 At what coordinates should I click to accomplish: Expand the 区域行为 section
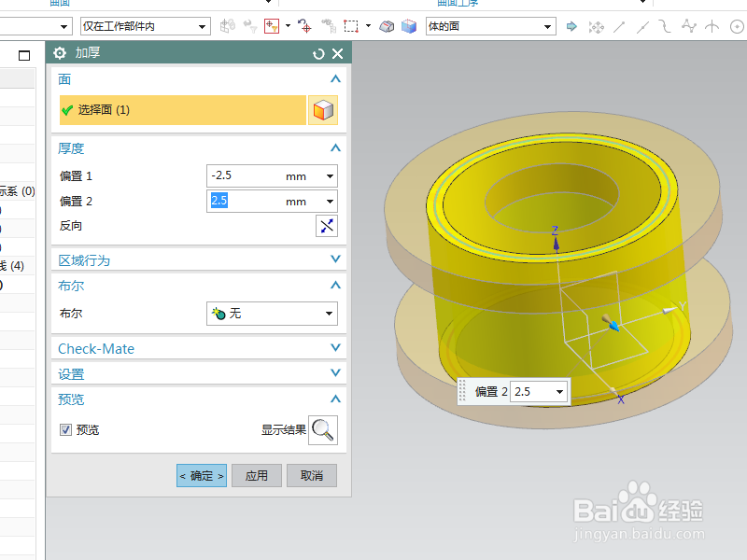tap(335, 259)
